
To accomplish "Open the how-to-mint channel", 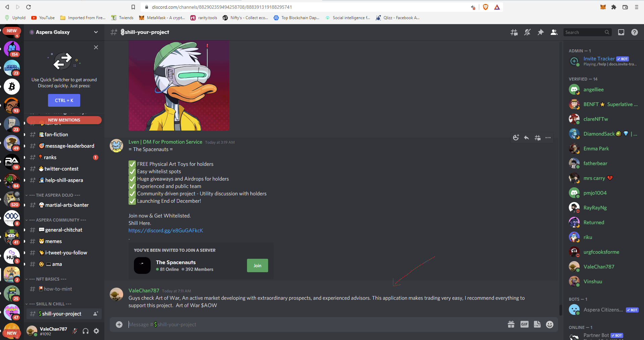I will pos(64,289).
